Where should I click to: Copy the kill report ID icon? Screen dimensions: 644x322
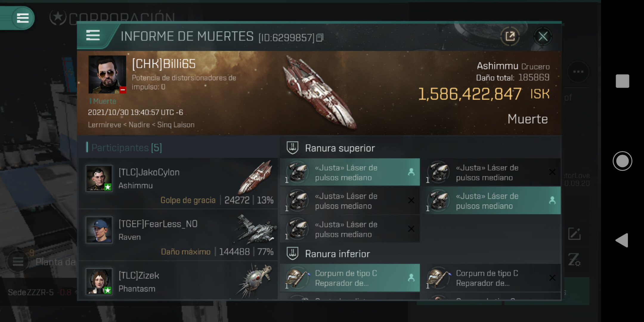click(320, 38)
